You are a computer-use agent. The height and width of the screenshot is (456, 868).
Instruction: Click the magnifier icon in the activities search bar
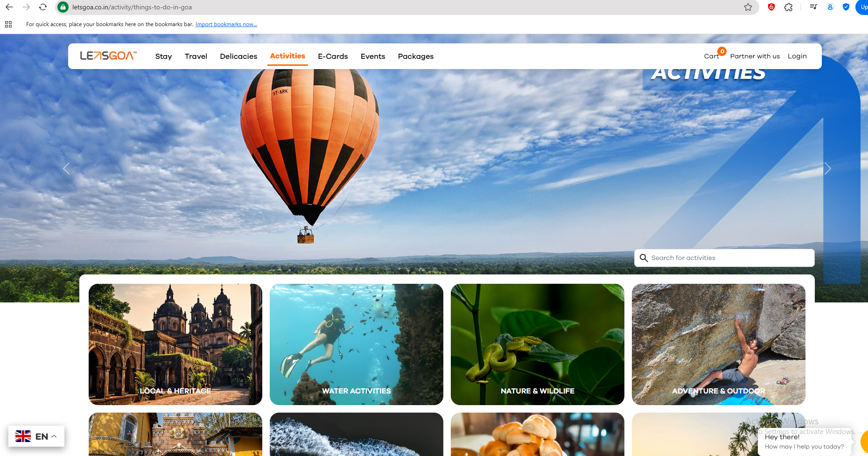click(x=644, y=258)
